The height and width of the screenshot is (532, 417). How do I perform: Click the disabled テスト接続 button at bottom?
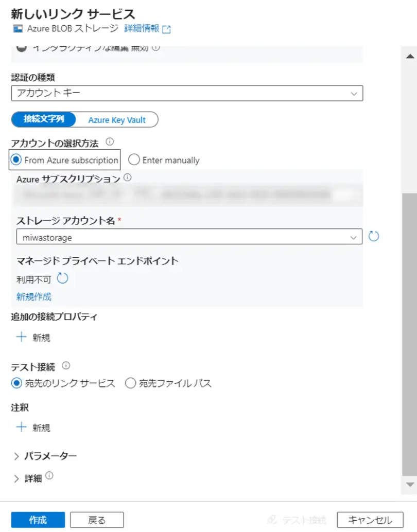pyautogui.click(x=297, y=520)
